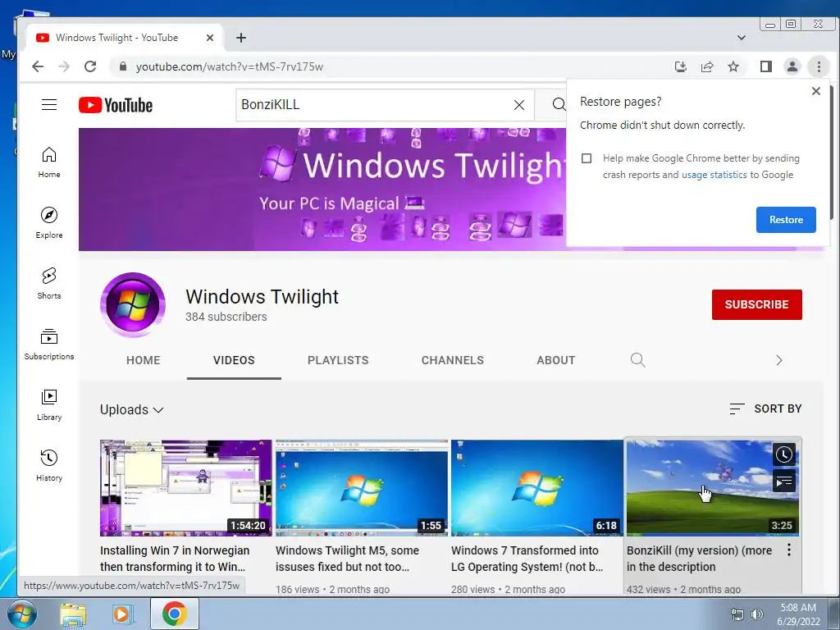Screen dimensions: 840x630
Task: Open Chrome profile icon
Action: pyautogui.click(x=792, y=66)
